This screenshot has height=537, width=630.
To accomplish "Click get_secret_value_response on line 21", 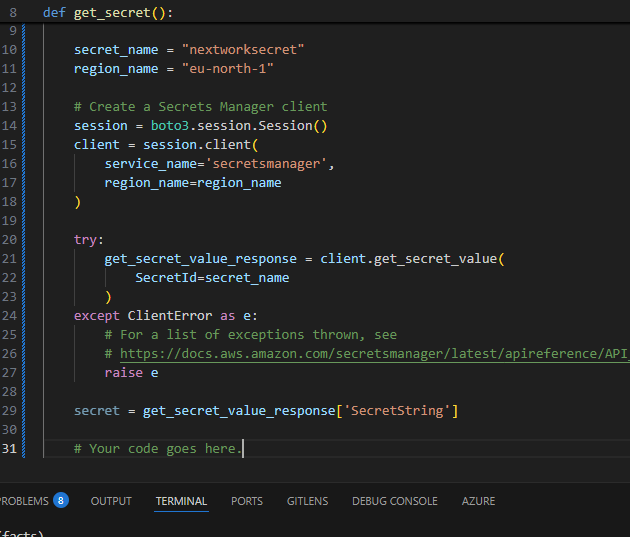I will point(200,259).
